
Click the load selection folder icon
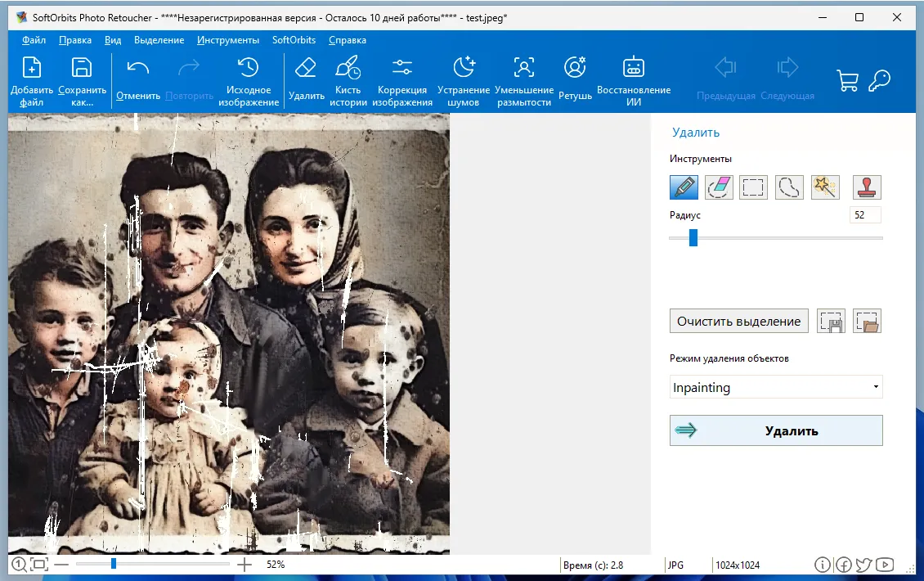pos(867,321)
